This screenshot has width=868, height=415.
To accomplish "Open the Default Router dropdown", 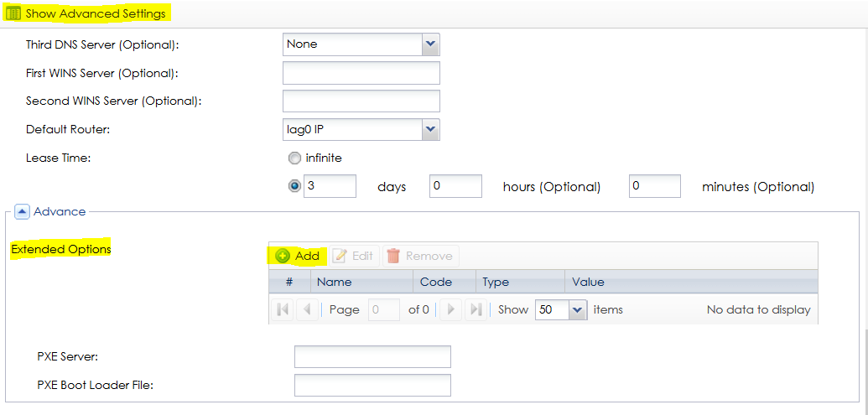I will click(430, 129).
